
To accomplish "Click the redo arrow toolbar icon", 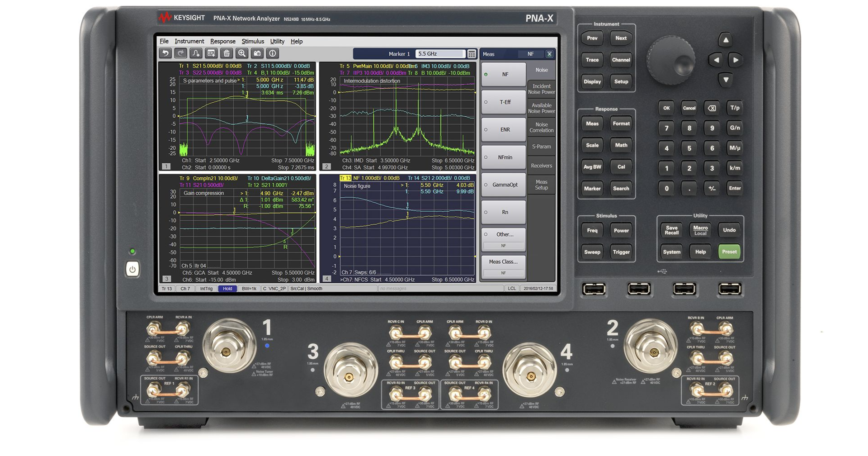I will tap(181, 53).
